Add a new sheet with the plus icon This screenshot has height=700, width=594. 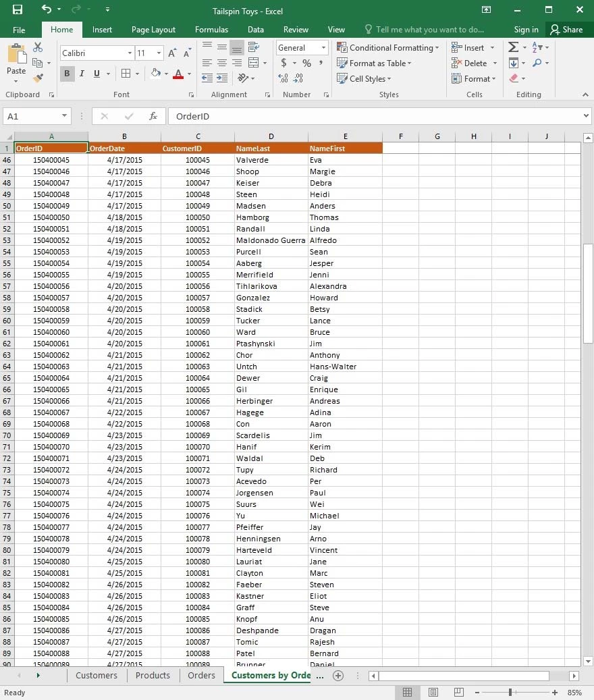[x=338, y=675]
